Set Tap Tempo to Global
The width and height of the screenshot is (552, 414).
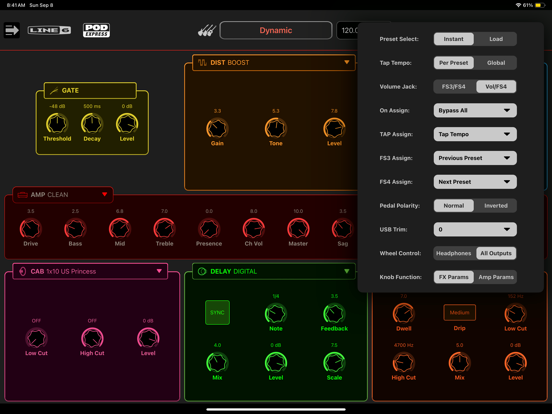[x=496, y=63]
